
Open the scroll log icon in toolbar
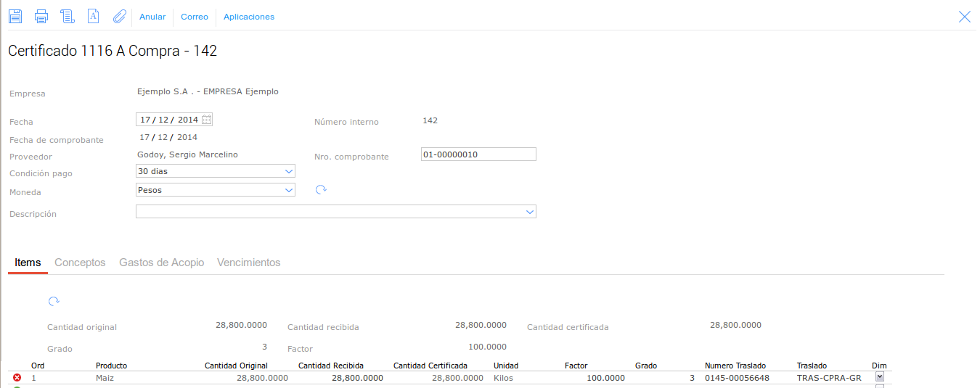[68, 16]
